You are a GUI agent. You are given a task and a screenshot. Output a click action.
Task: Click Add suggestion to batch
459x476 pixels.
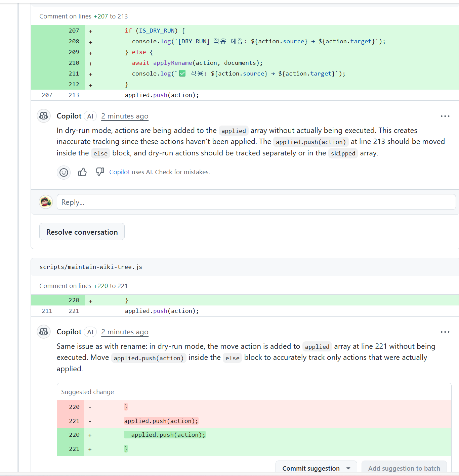coord(404,468)
